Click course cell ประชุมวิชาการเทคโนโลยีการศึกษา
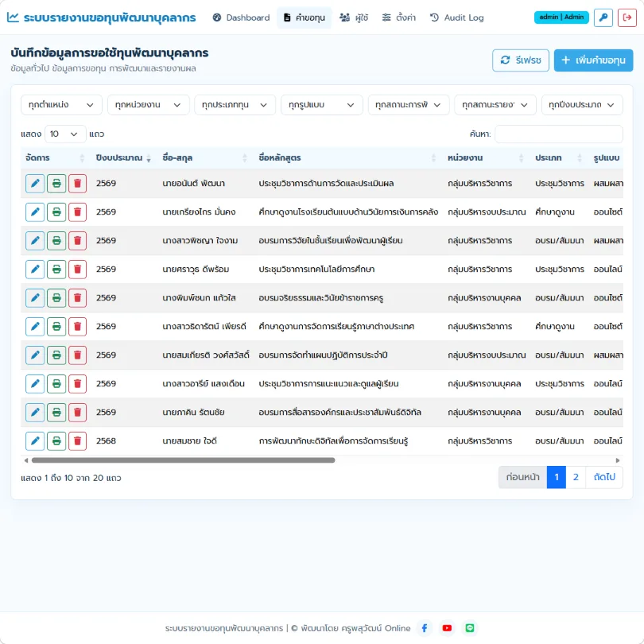The height and width of the screenshot is (644, 644). [316, 270]
